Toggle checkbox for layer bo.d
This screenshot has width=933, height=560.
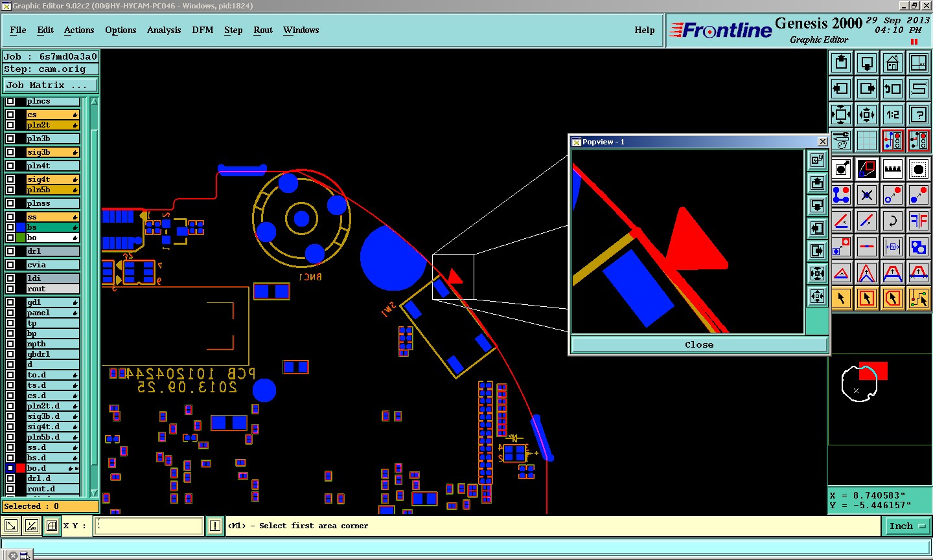[x=10, y=468]
